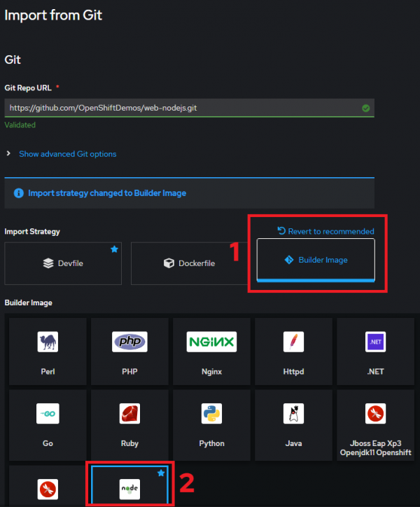
Task: Expand Show advanced Git options
Action: (x=67, y=154)
